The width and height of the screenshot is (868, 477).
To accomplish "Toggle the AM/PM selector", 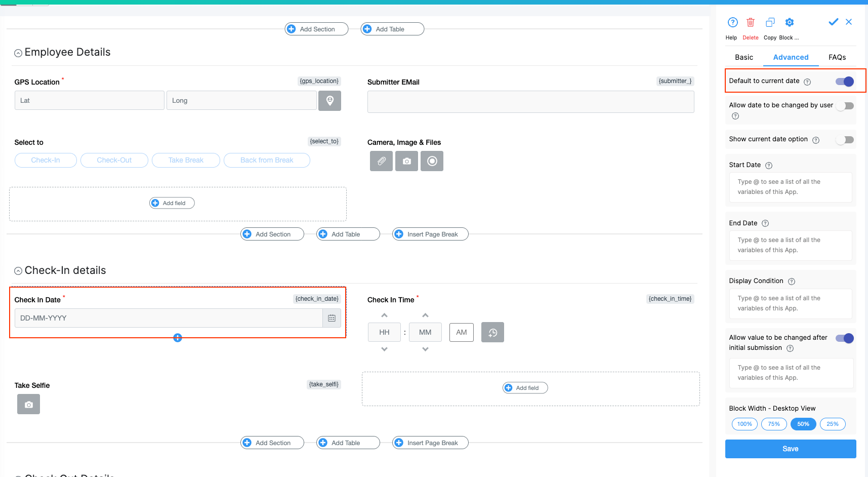I will tap(462, 332).
